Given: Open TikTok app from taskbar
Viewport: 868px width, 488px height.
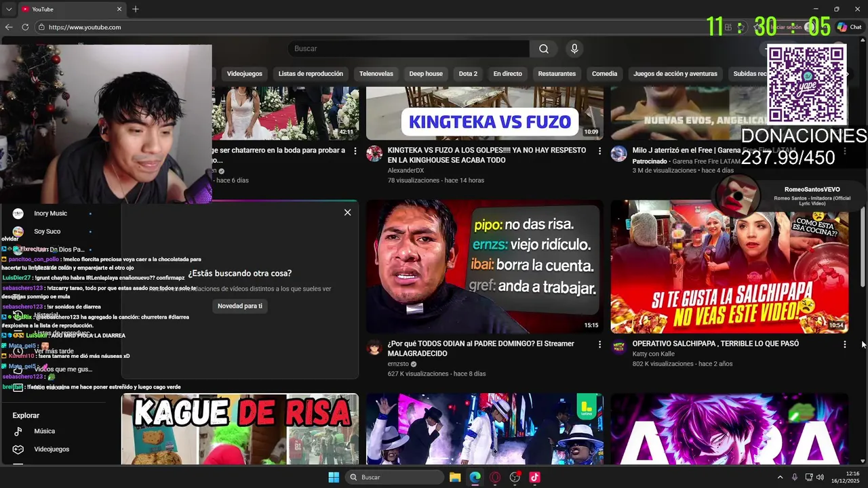Looking at the screenshot, I should (x=534, y=477).
